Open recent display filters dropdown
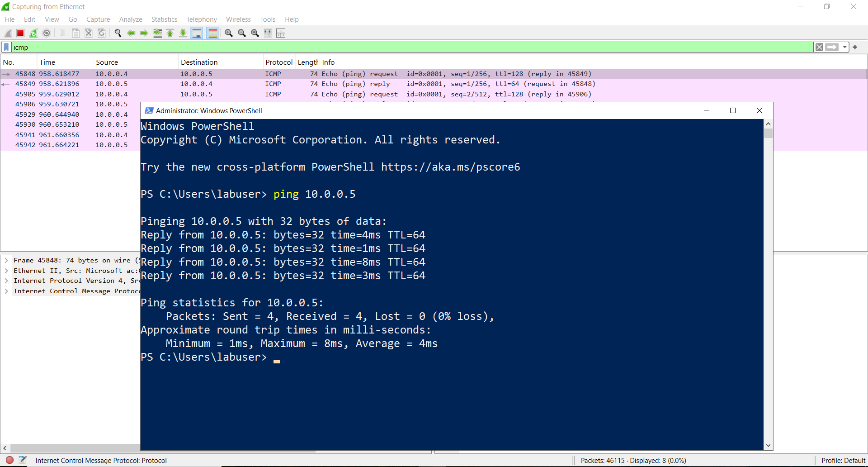Screen dimensions: 868x467 click(x=844, y=47)
